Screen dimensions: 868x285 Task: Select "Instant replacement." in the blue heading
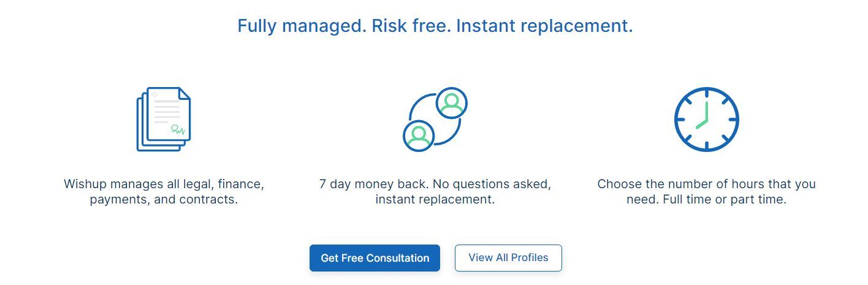coord(544,26)
